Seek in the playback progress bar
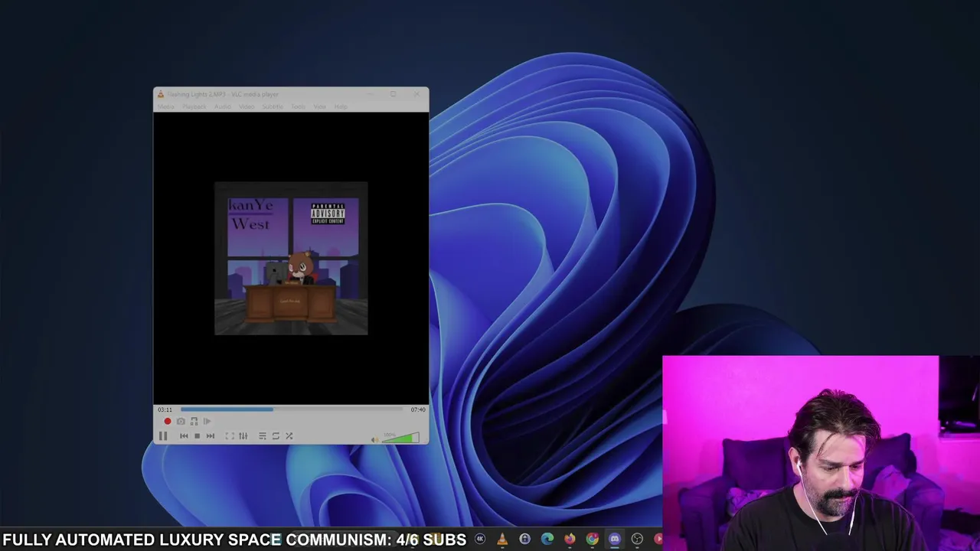Viewport: 980px width, 551px height. [x=292, y=409]
